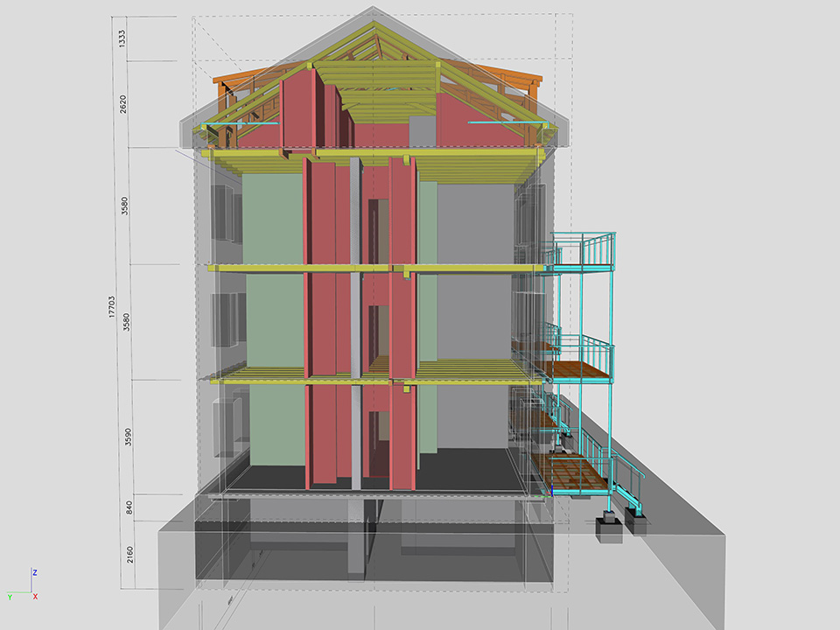Screen dimensions: 840x630
Task: Select the 840 dimension label
Action: point(129,507)
